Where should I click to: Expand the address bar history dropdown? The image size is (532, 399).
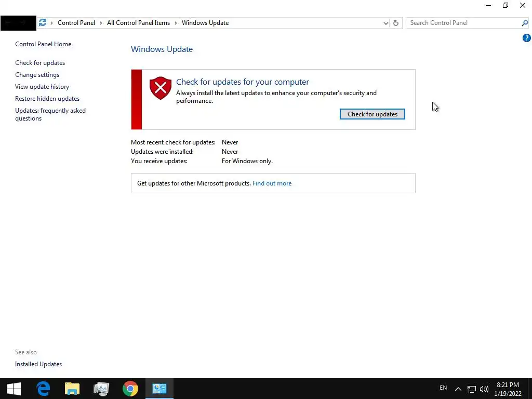(x=386, y=23)
